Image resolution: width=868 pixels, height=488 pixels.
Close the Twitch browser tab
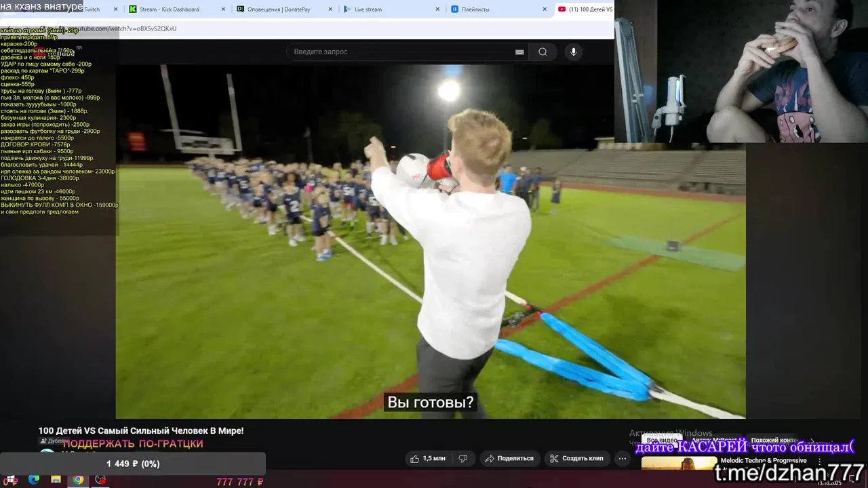tap(116, 9)
